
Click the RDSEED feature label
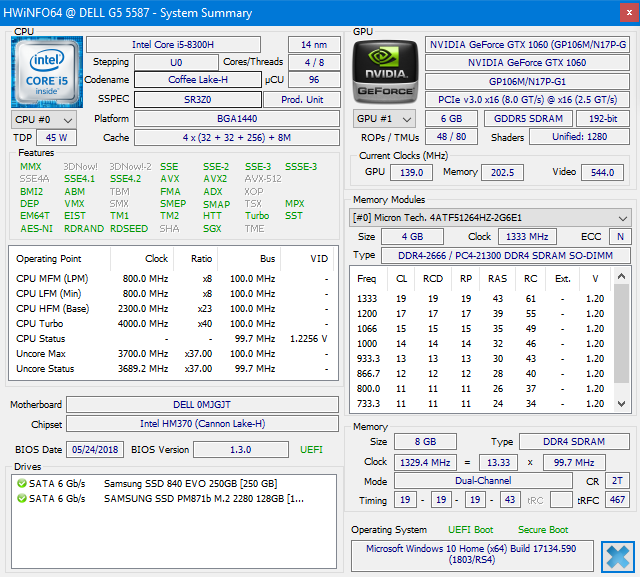click(129, 229)
